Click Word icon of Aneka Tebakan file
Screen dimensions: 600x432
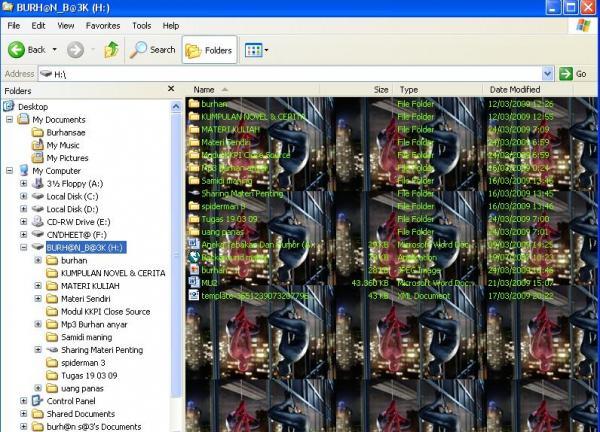click(x=194, y=244)
